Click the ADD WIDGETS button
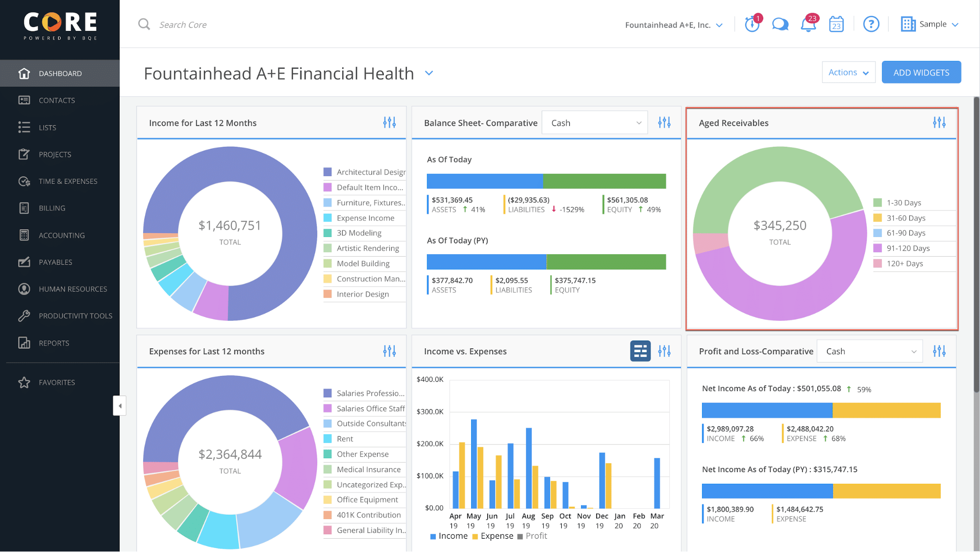Screen dimensions: 980x552 921,72
